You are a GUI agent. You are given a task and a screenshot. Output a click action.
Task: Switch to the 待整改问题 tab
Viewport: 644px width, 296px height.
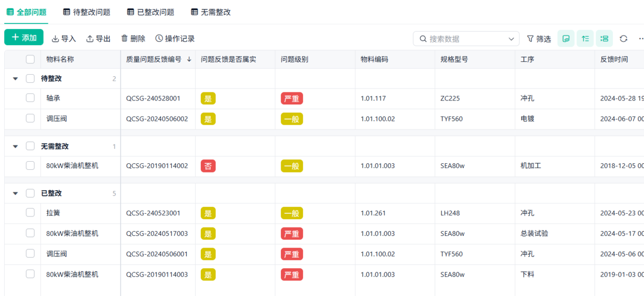86,12
